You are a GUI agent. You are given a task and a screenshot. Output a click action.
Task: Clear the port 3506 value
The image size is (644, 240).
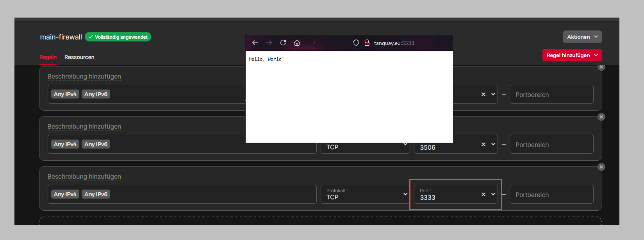[483, 144]
